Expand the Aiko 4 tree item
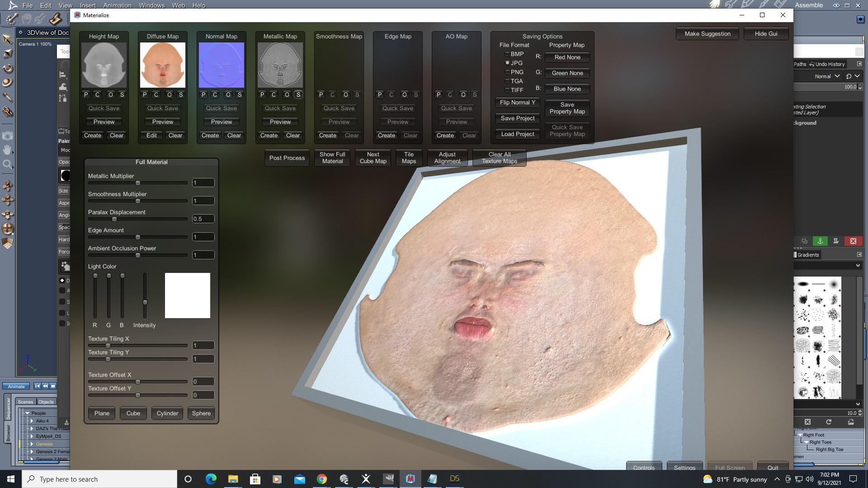The height and width of the screenshot is (488, 868). (32, 421)
